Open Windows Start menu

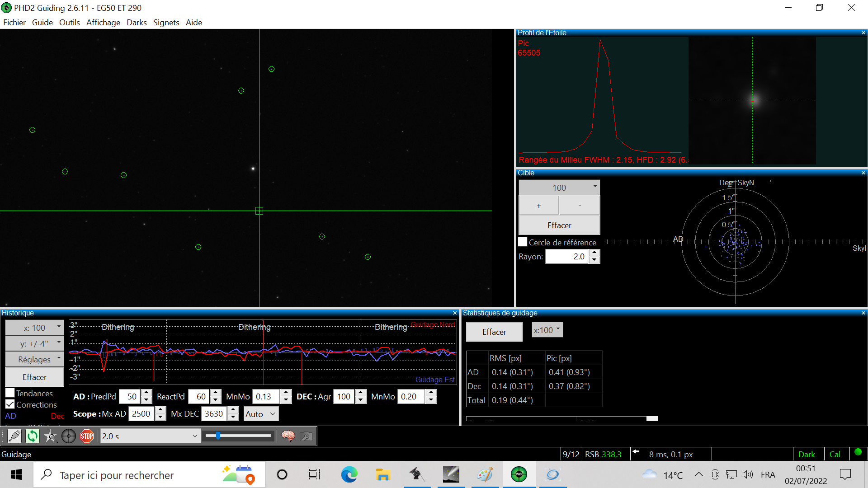[16, 474]
